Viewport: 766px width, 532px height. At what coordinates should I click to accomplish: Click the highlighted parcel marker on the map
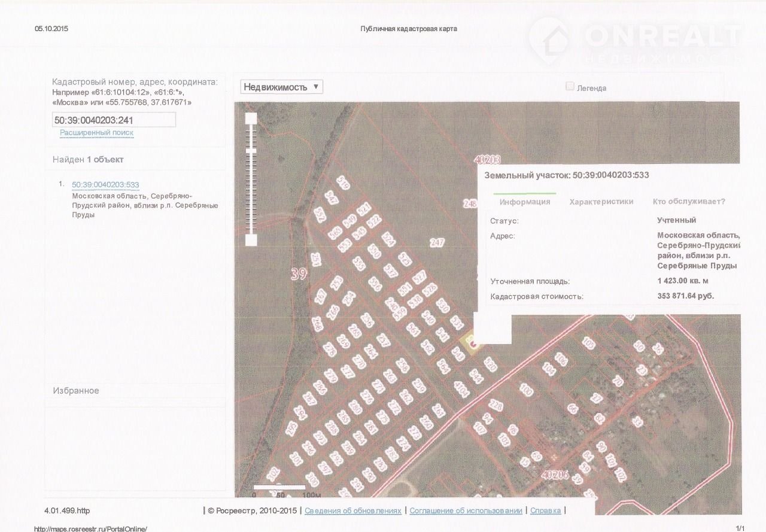click(x=472, y=343)
